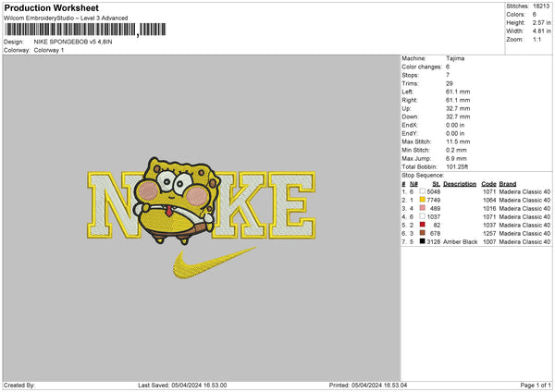
Task: Click the letter N in the embroidery design
Action: 113,205
